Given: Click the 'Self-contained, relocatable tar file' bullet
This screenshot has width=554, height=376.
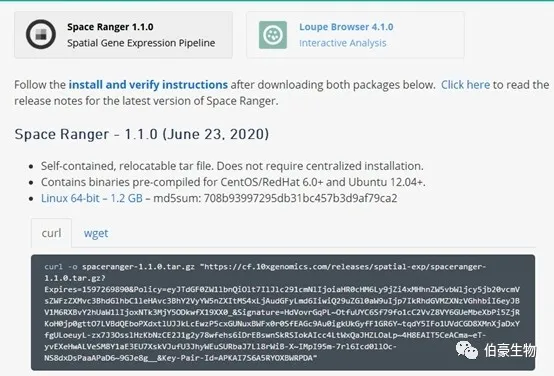Looking at the screenshot, I should click(x=232, y=166).
